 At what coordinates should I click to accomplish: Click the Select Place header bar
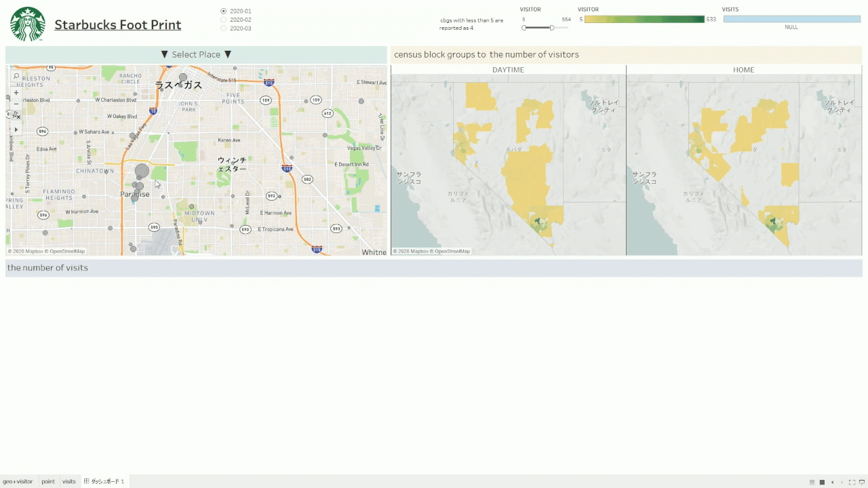pos(196,54)
